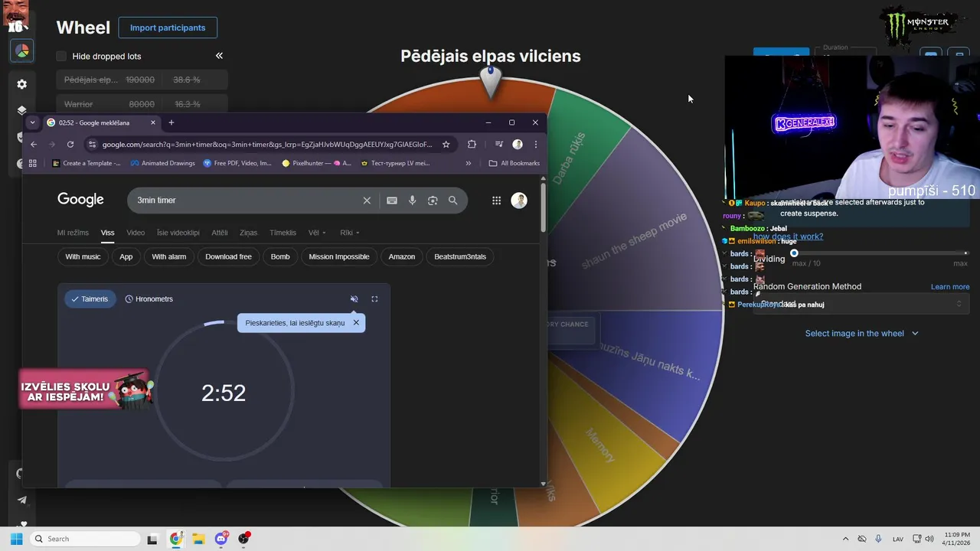980x551 pixels.
Task: Switch to Attēli results tab
Action: tap(220, 233)
